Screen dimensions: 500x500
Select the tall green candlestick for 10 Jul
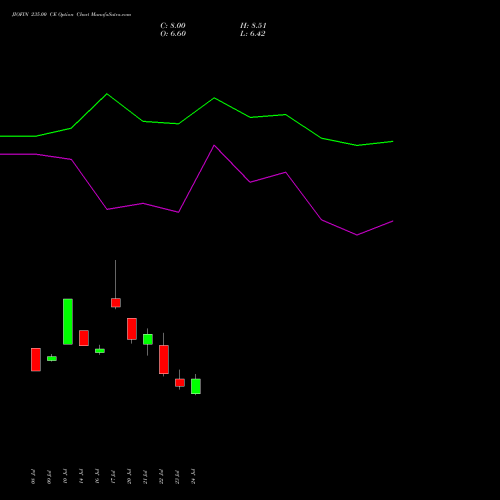tap(68, 322)
